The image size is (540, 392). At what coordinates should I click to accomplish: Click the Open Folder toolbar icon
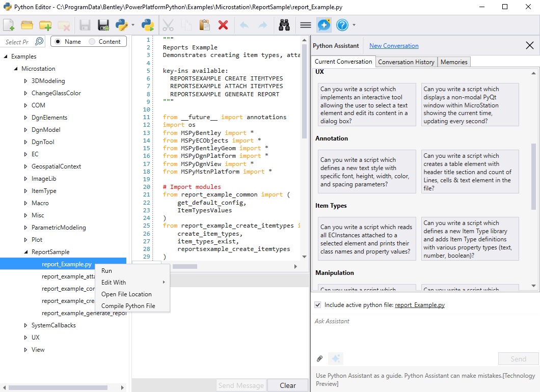(26, 25)
